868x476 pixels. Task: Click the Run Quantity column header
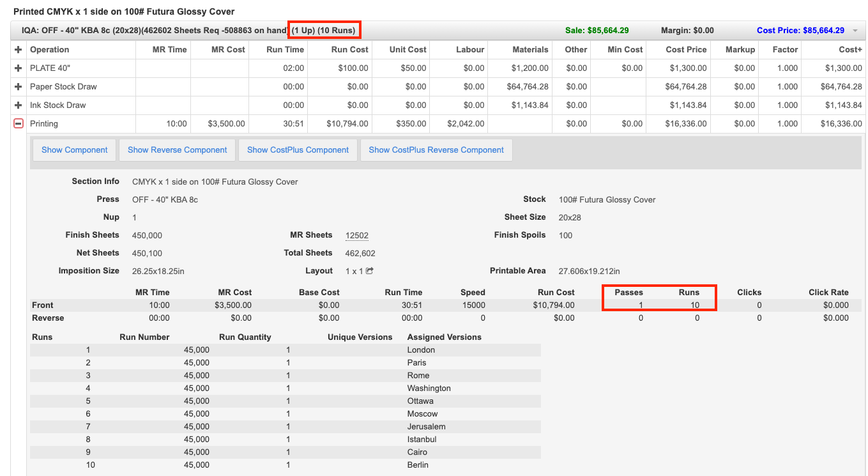point(245,337)
